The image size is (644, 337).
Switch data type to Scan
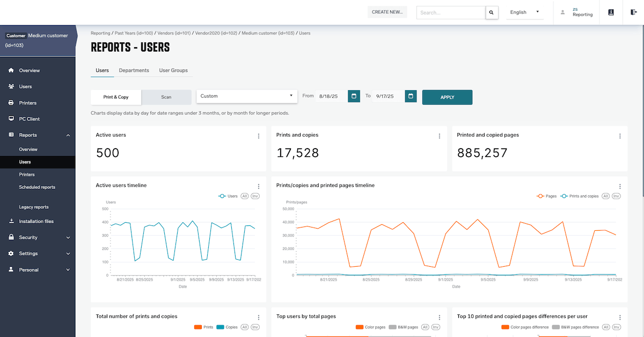click(166, 97)
